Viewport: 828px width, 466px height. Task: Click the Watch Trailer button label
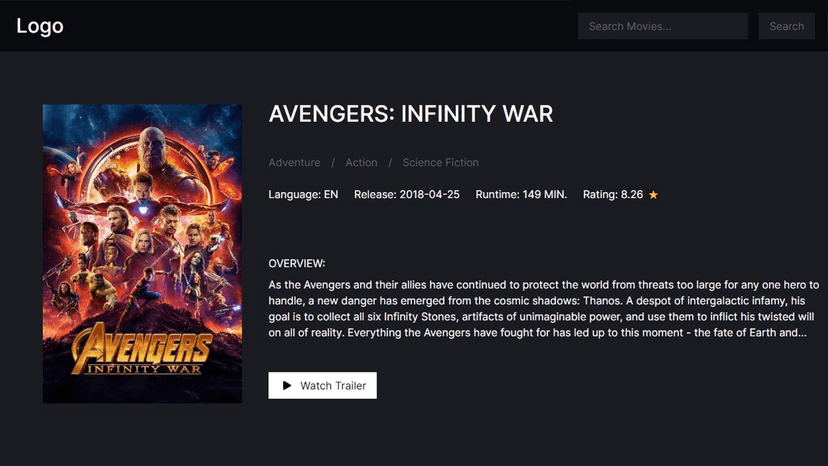click(x=333, y=385)
